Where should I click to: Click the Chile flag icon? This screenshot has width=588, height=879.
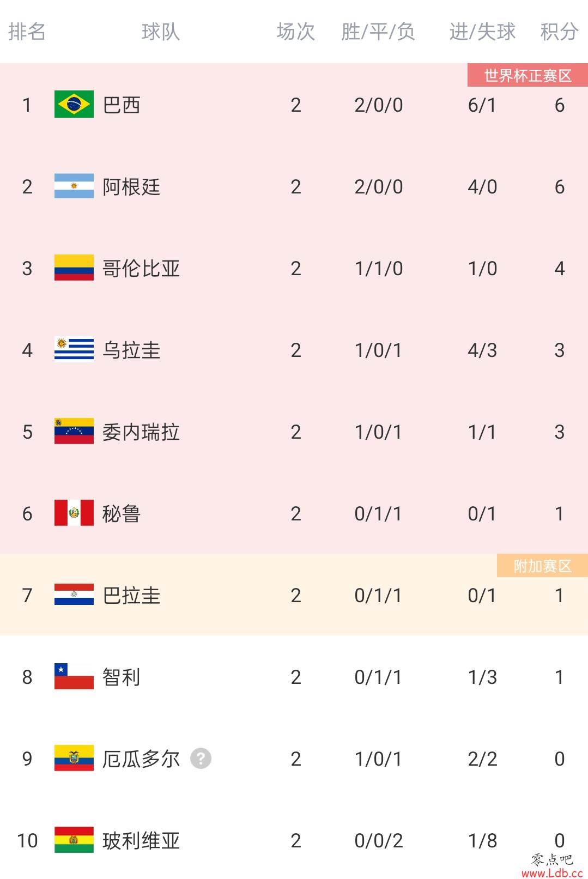tap(74, 676)
